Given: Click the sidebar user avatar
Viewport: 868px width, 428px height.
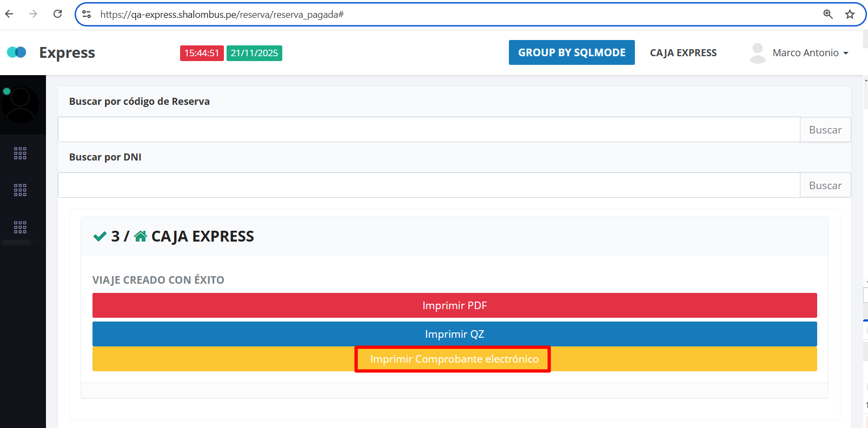Looking at the screenshot, I should click(21, 104).
